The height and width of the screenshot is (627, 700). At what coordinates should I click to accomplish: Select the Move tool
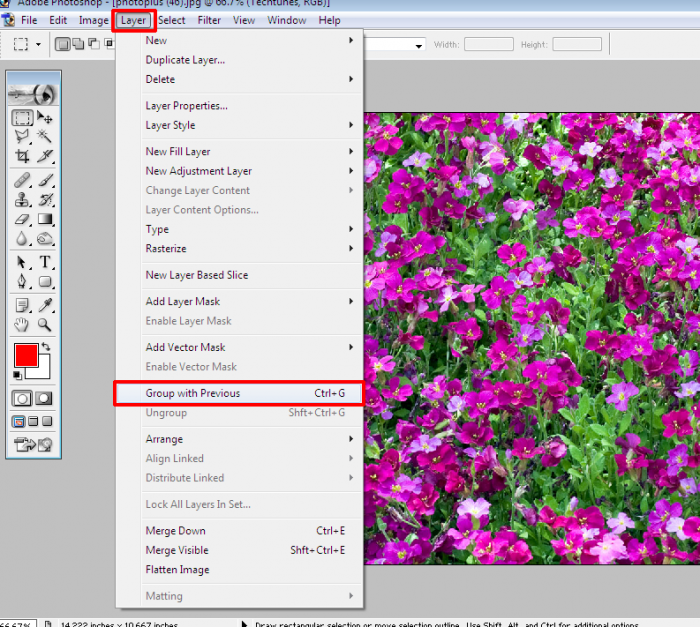pyautogui.click(x=45, y=118)
